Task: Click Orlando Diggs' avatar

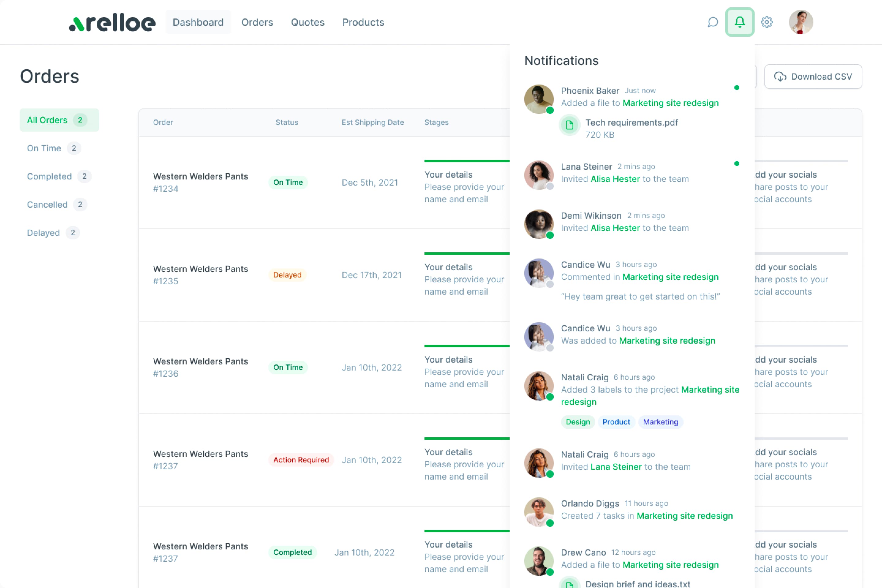Action: click(x=538, y=511)
